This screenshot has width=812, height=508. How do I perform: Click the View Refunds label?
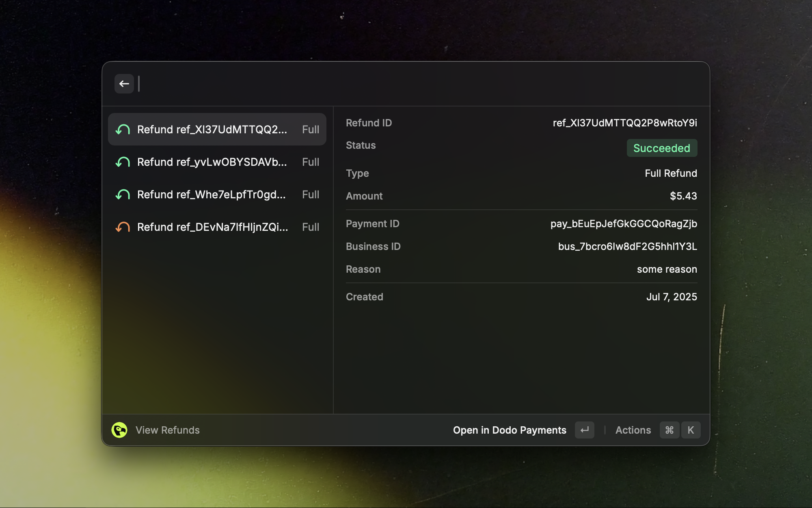click(167, 430)
